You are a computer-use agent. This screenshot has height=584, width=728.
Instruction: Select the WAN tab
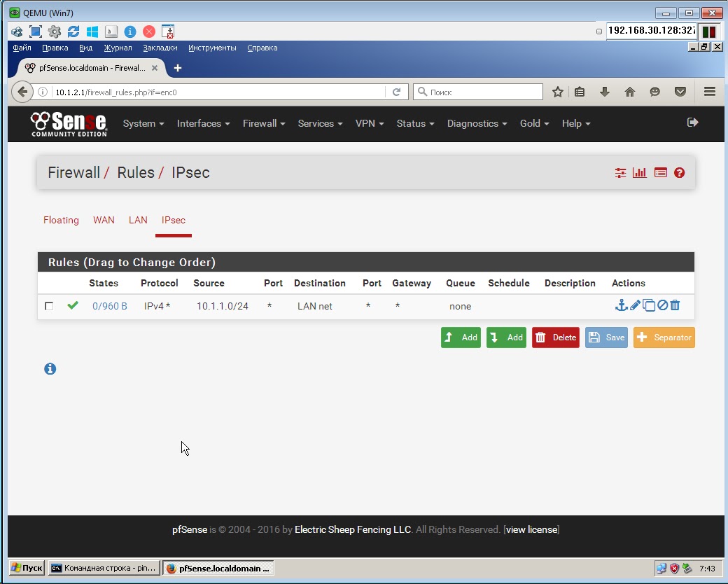pos(104,220)
